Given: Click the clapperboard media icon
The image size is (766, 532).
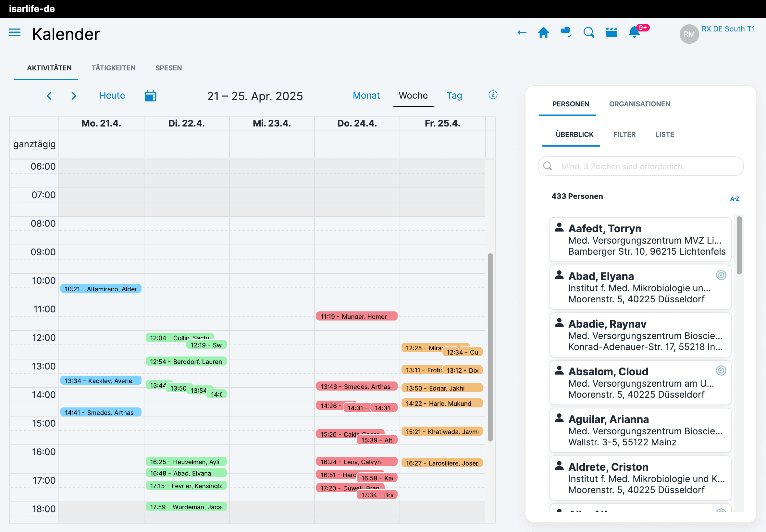Looking at the screenshot, I should (x=611, y=32).
